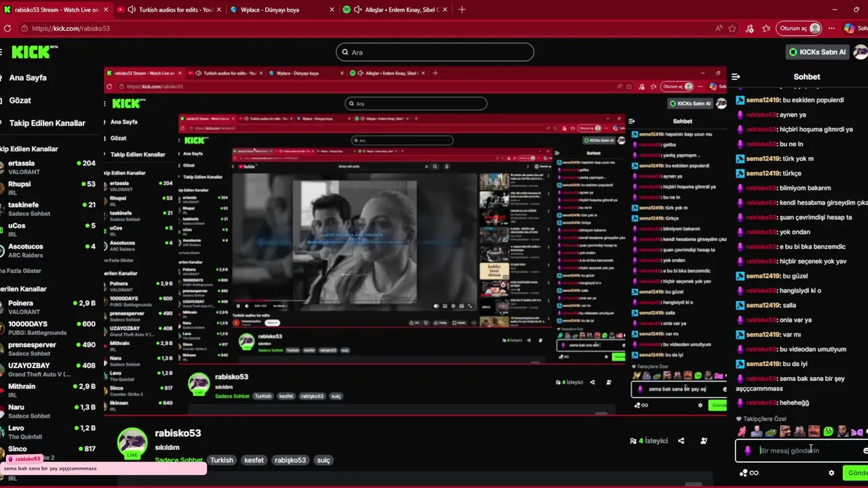Click the user avatar in Kick header
Screen dimensions: 868x488
click(861, 52)
